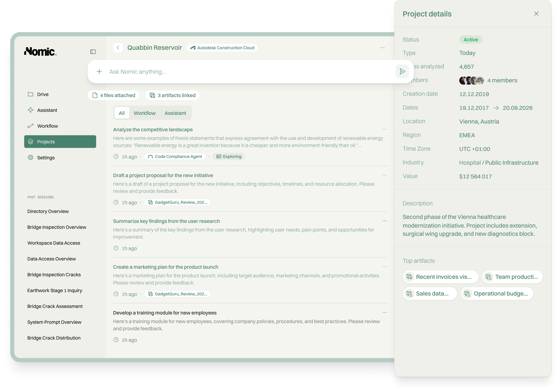Close the Project details panel
Image resolution: width=559 pixels, height=392 pixels.
pos(536,14)
